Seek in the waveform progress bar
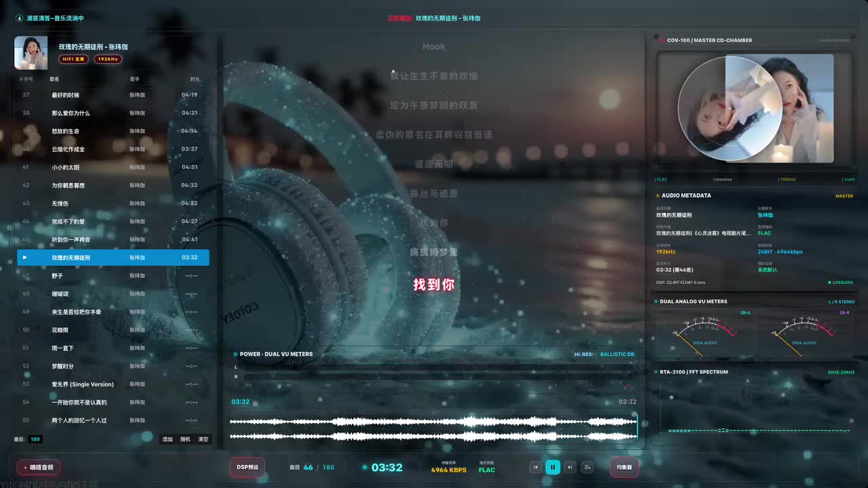 point(434,429)
